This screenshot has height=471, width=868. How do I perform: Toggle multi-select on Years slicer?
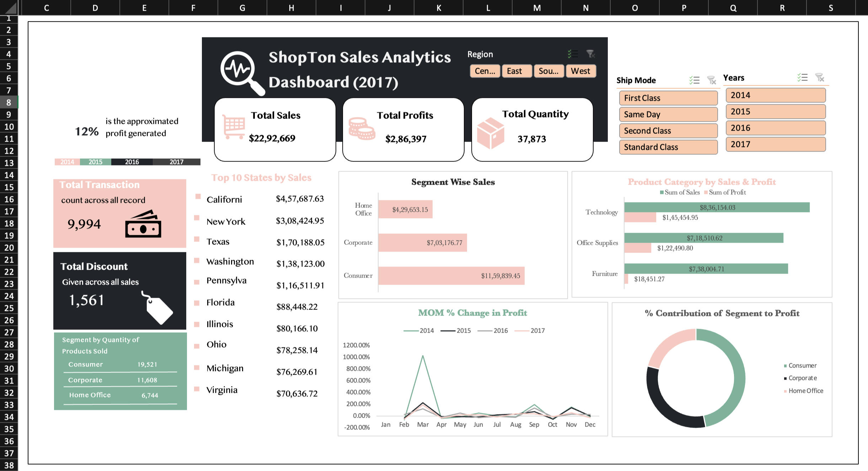[802, 78]
